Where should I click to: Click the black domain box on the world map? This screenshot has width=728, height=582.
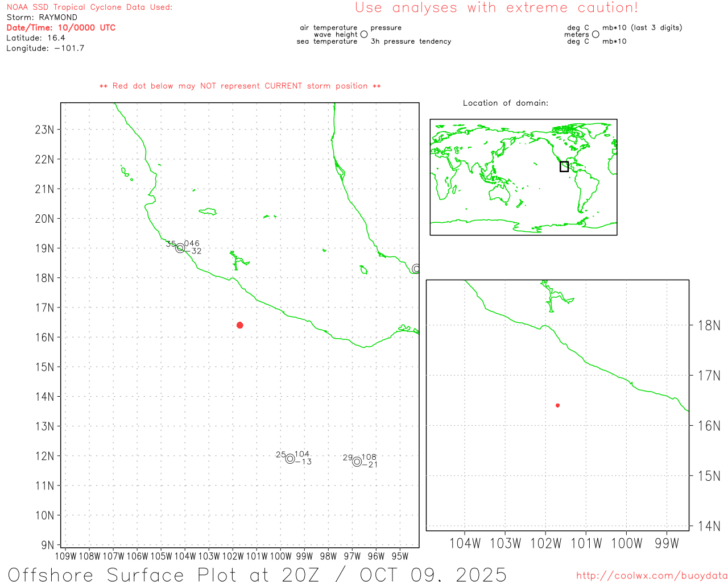[x=564, y=167]
